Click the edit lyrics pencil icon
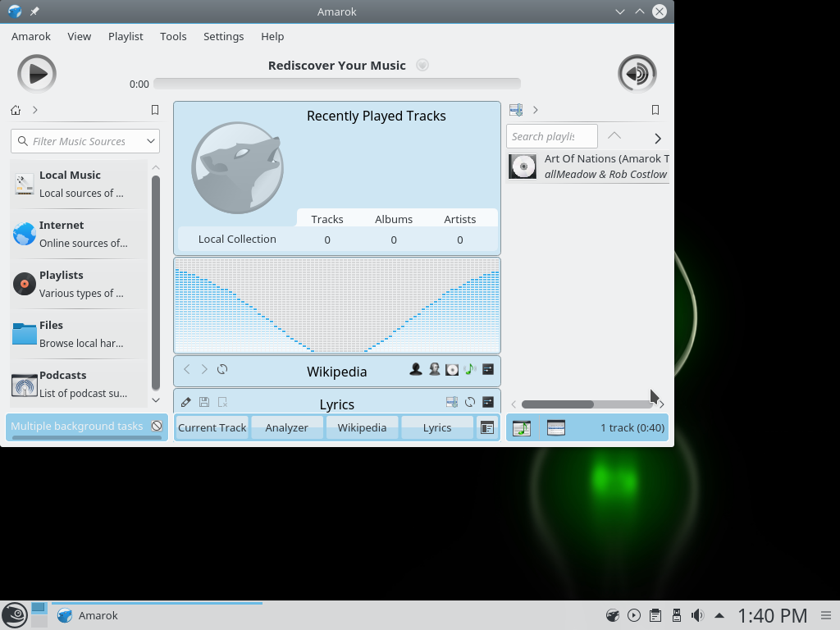Image resolution: width=840 pixels, height=630 pixels. click(x=186, y=402)
